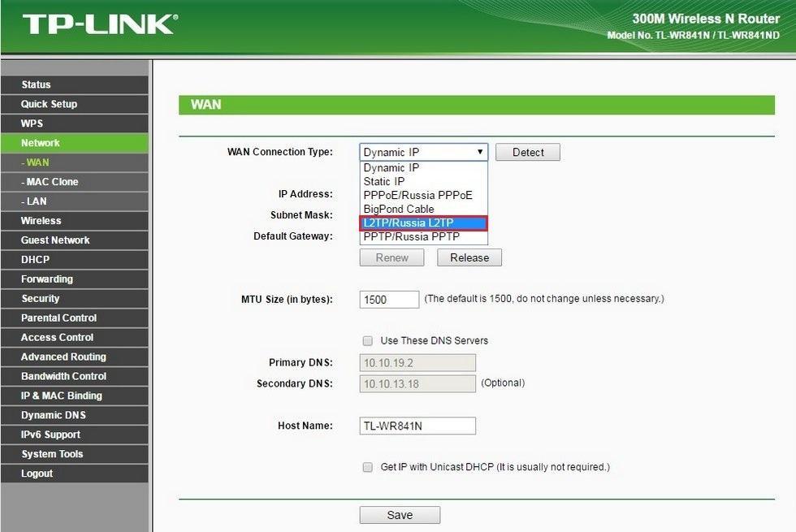The height and width of the screenshot is (532, 796).
Task: Choose Dynamic IP from the list
Action: point(423,168)
